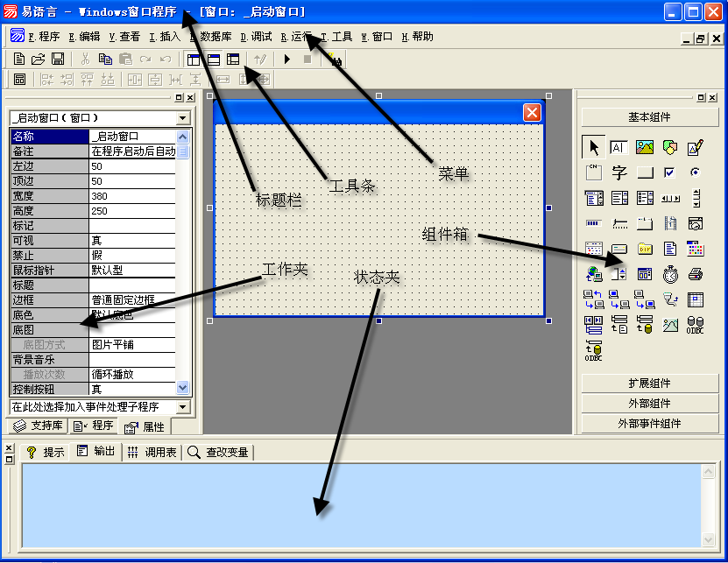This screenshot has width=728, height=563.
Task: Pick the progress bar component icon
Action: [x=593, y=223]
